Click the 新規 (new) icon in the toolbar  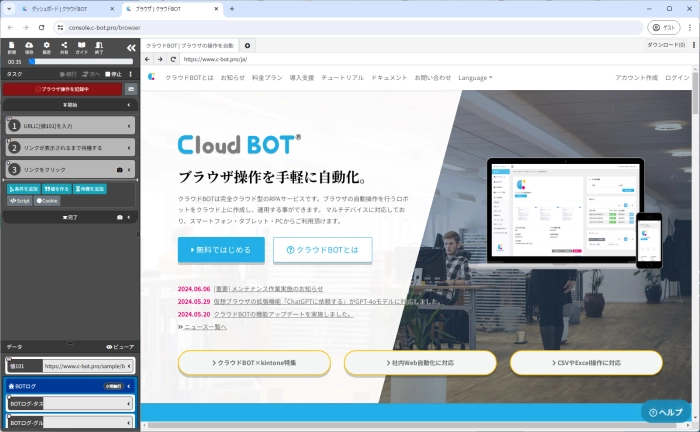coord(11,48)
